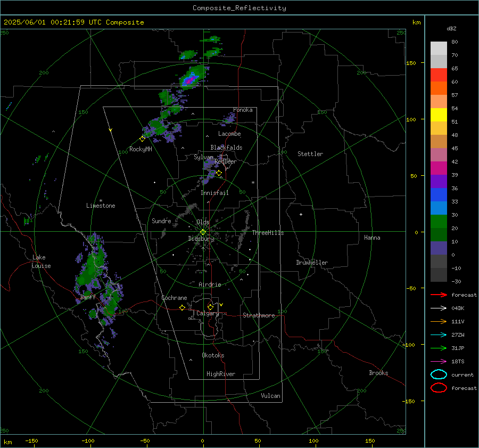Select the 0 dBZ purple color swatch
The image size is (479, 448).
pyautogui.click(x=439, y=248)
